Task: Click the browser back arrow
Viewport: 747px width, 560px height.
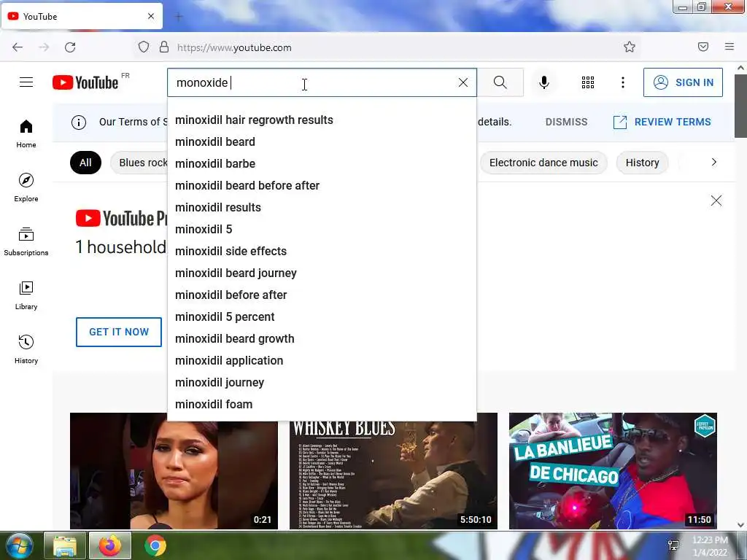Action: click(x=18, y=47)
